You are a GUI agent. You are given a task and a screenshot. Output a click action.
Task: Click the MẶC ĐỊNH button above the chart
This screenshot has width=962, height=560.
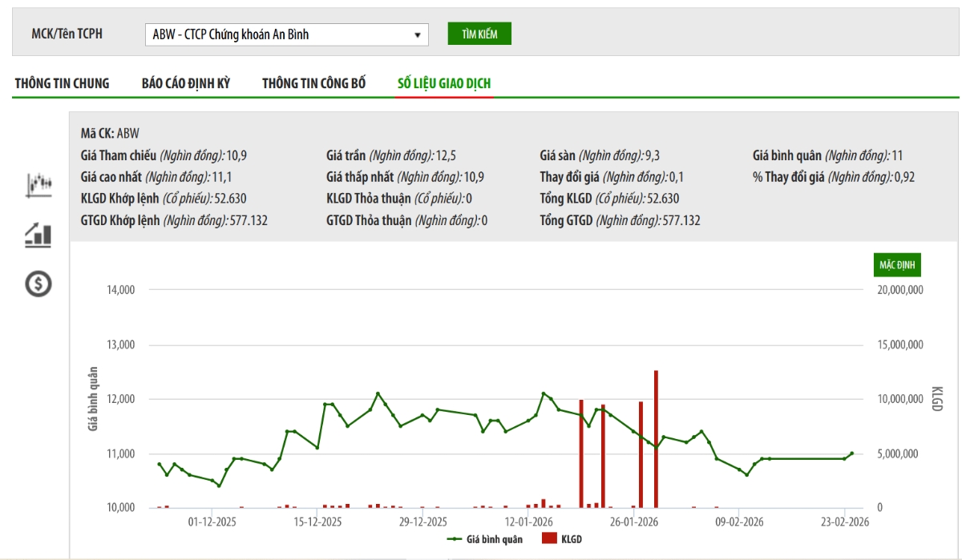click(897, 264)
